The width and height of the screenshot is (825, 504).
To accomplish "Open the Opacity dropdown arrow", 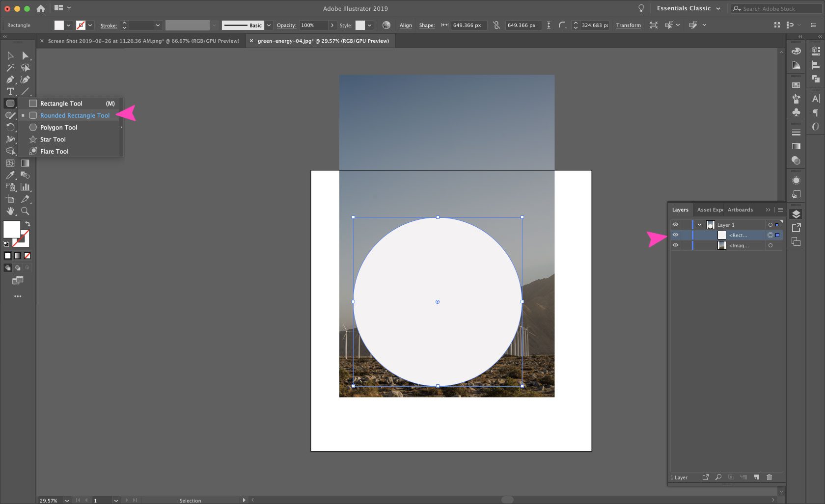I will click(x=332, y=25).
